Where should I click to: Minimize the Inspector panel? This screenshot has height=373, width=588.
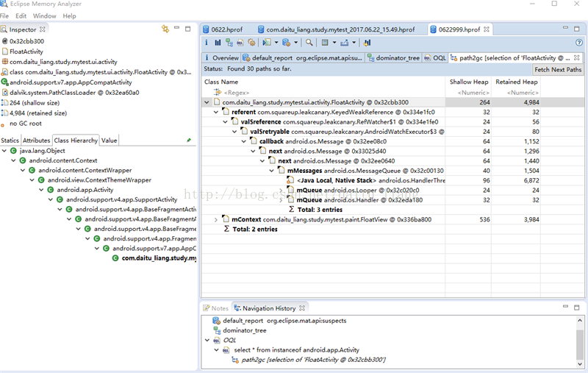click(176, 28)
